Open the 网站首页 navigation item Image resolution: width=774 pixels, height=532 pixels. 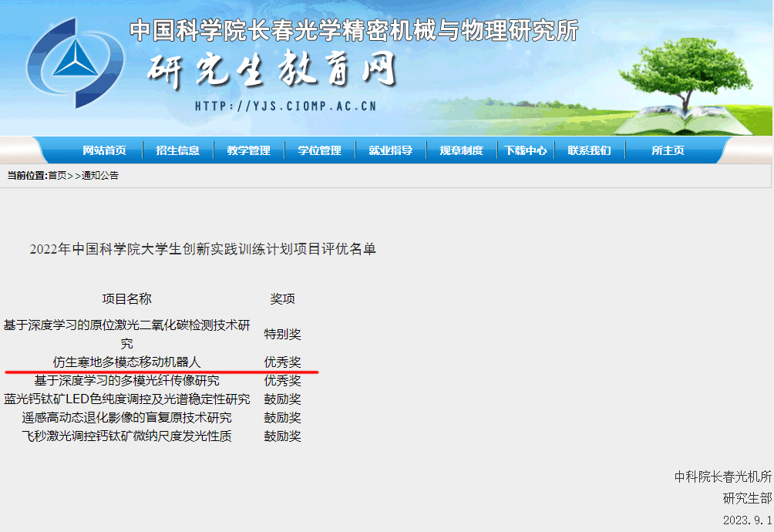coord(104,150)
